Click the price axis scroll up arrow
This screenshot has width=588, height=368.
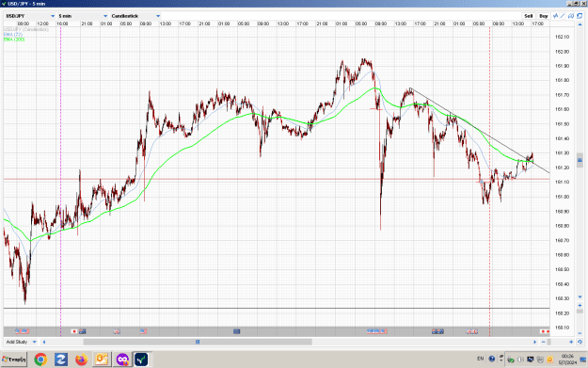pyautogui.click(x=580, y=24)
